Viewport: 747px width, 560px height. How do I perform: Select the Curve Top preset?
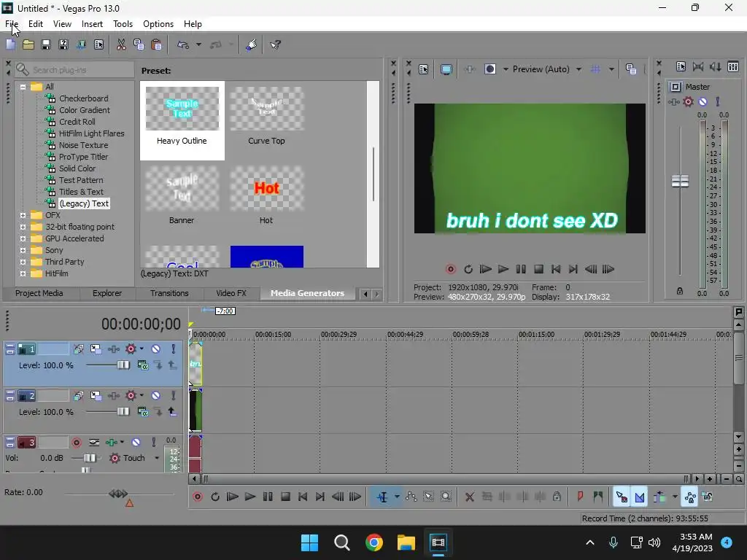coord(266,117)
